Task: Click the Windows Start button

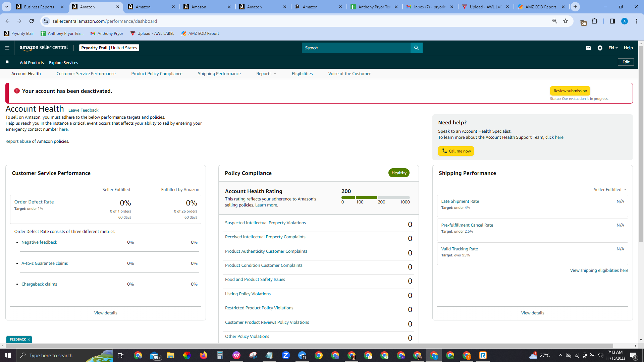Action: pyautogui.click(x=8, y=355)
